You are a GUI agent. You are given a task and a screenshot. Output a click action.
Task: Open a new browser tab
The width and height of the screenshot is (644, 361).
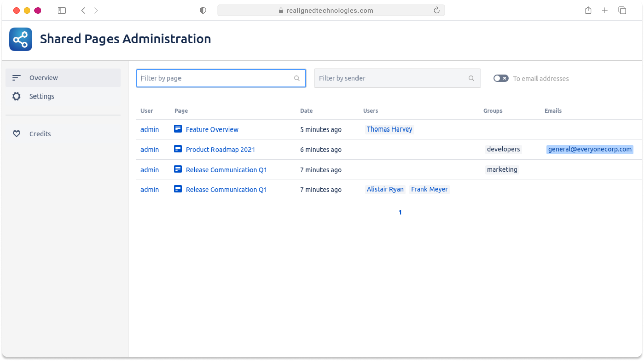(605, 10)
